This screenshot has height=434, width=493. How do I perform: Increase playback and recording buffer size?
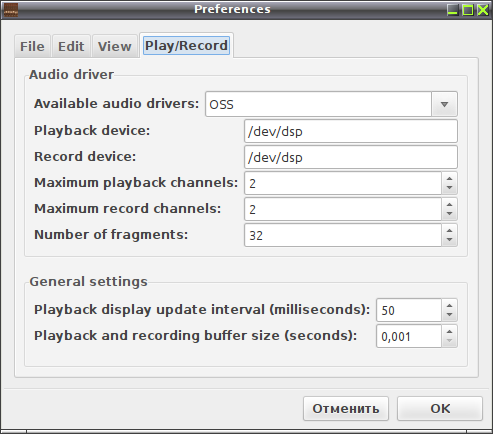[449, 331]
